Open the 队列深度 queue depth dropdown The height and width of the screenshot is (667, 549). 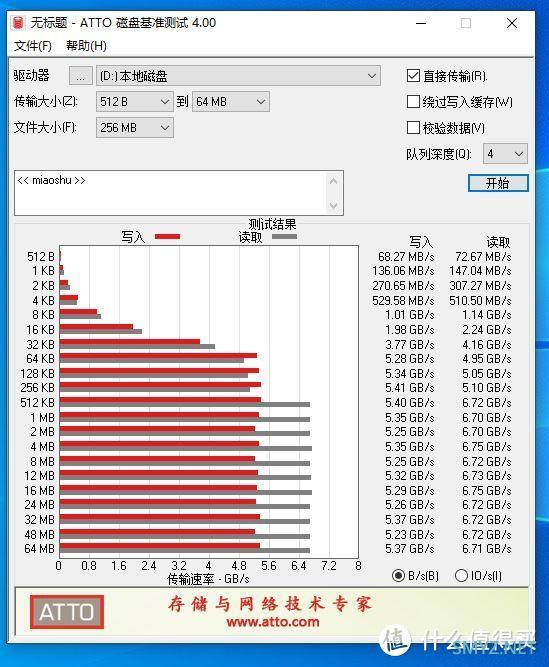point(505,154)
